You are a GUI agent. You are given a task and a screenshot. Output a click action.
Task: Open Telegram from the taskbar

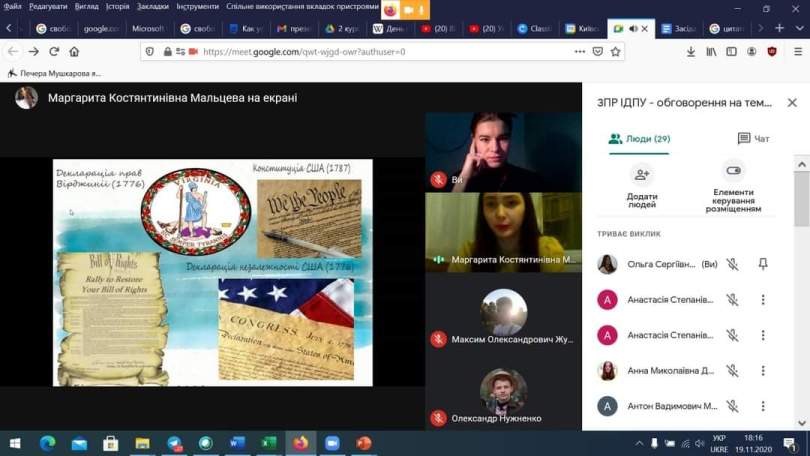[174, 443]
